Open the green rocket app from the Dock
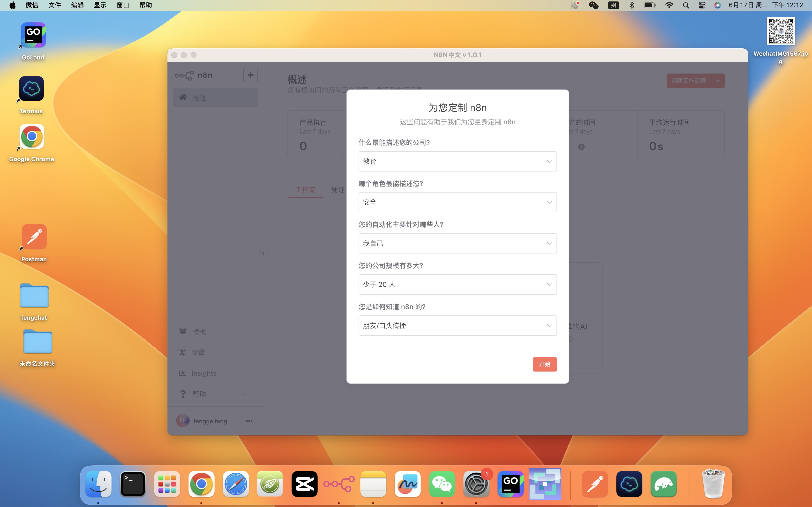The width and height of the screenshot is (812, 507). pos(270,484)
